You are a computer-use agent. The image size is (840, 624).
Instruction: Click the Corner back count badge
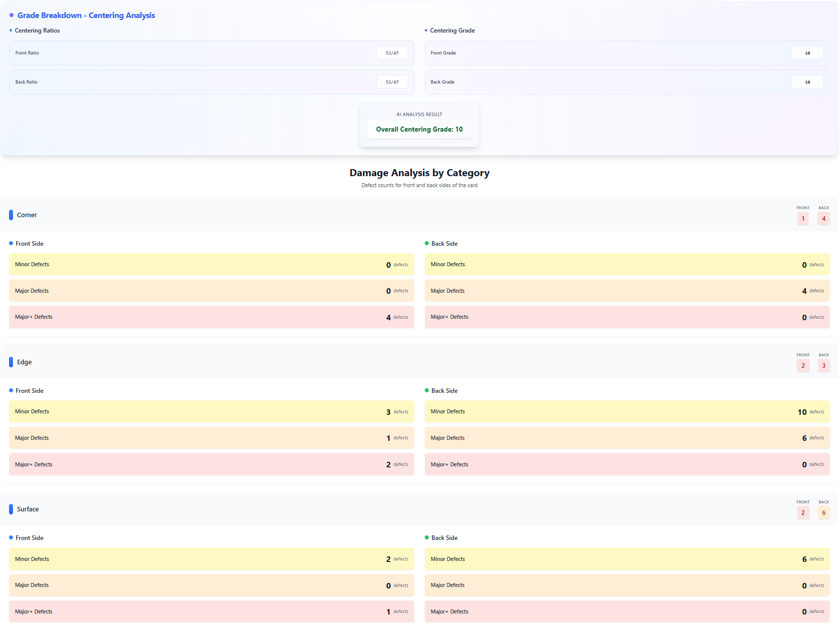click(823, 219)
